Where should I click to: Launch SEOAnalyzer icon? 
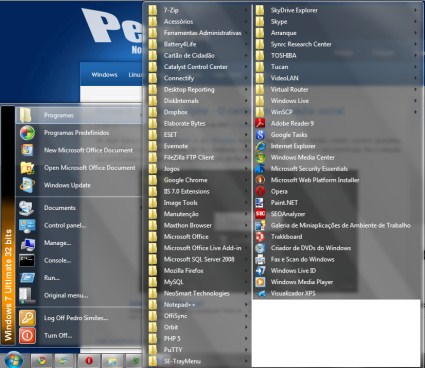coord(260,214)
